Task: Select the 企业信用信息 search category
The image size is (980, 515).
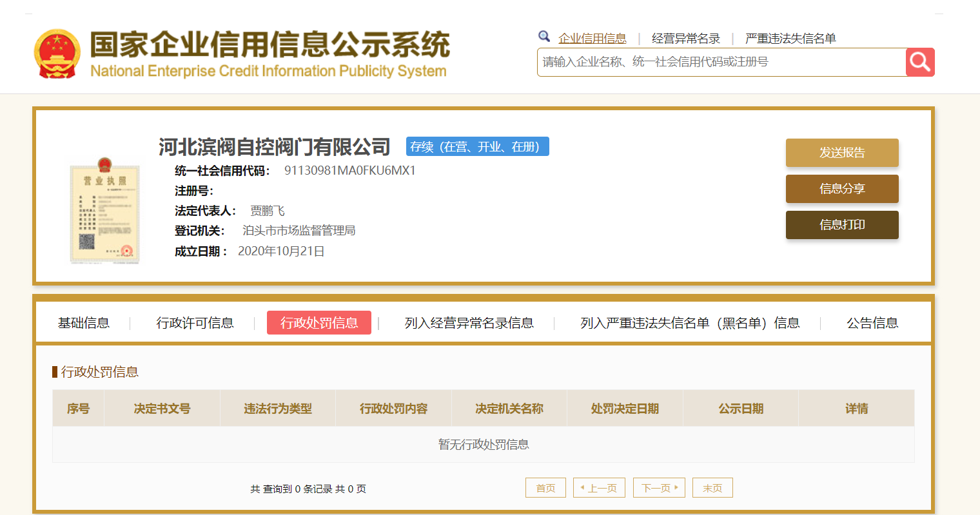Action: coord(593,39)
